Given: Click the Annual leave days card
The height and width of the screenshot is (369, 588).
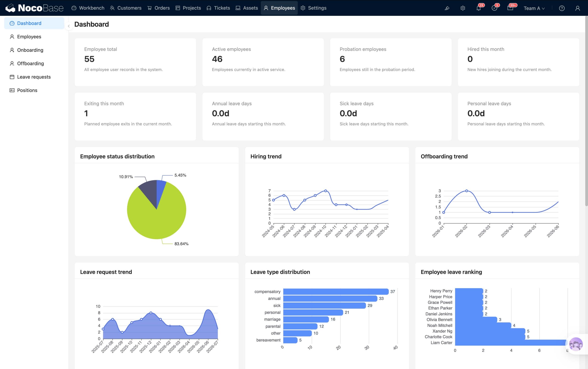Looking at the screenshot, I should [263, 116].
